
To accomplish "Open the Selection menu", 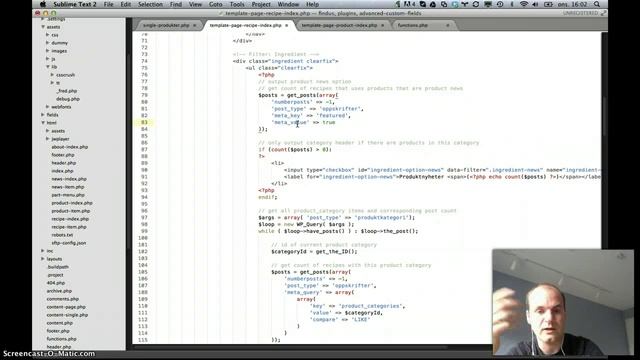I will click(150, 4).
